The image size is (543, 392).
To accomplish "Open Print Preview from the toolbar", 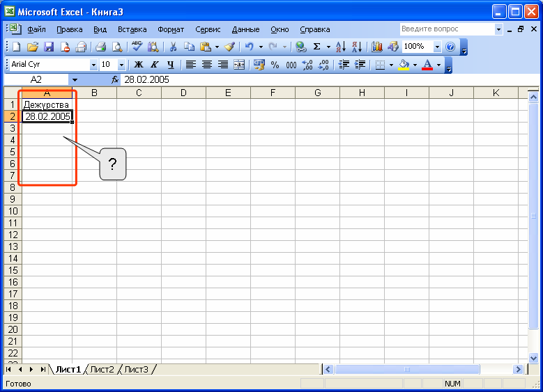I will (116, 47).
